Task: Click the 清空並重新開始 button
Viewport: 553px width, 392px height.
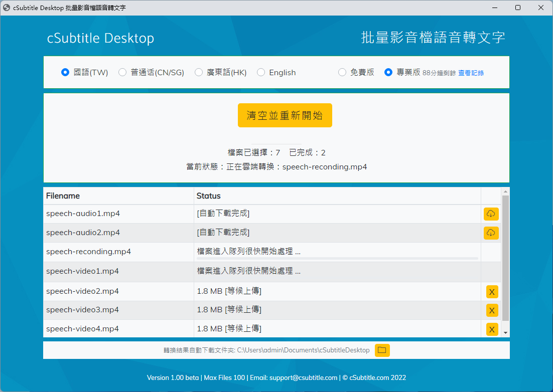Action: coord(285,115)
